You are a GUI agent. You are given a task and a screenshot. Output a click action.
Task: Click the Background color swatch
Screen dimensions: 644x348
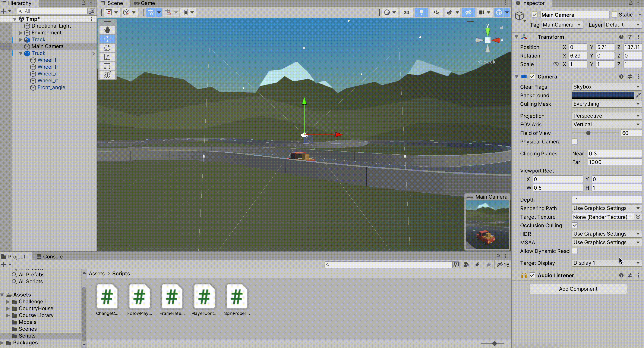603,95
